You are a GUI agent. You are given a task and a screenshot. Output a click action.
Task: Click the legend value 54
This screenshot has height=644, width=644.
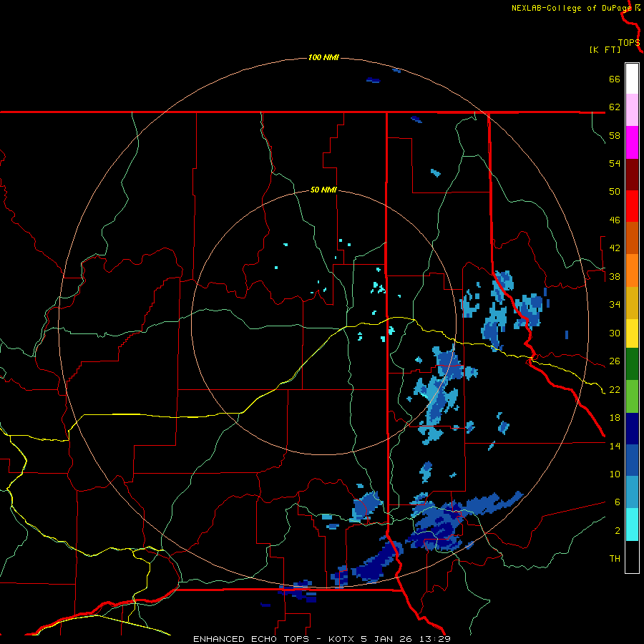615,163
